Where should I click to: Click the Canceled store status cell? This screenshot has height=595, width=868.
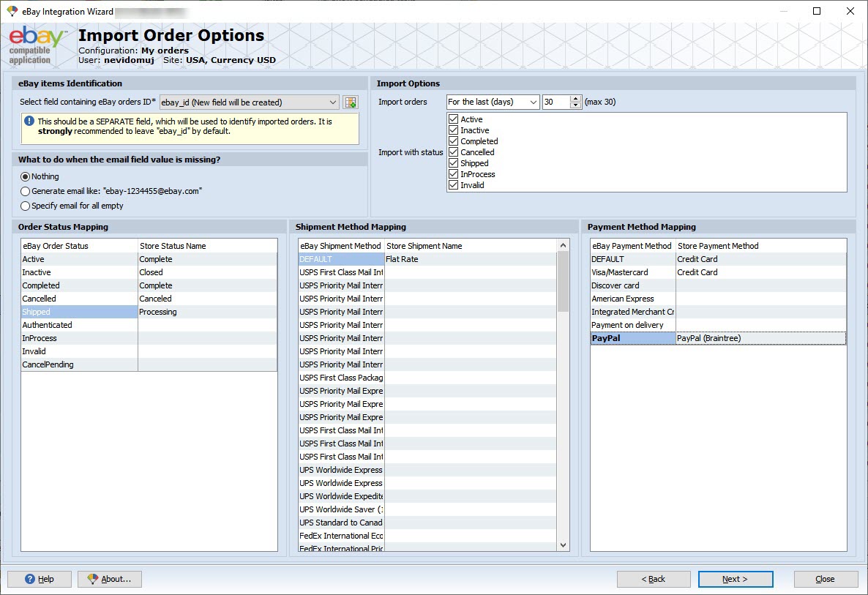coord(208,299)
